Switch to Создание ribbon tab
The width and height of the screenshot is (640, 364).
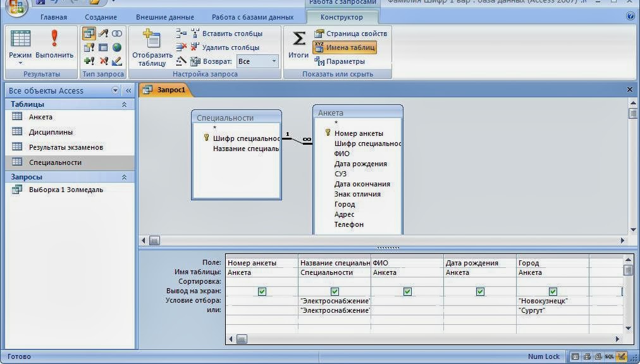(x=101, y=17)
